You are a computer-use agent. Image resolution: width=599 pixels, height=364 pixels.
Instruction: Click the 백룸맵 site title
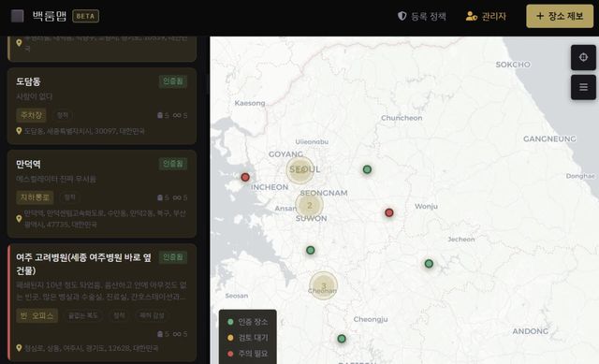point(50,16)
